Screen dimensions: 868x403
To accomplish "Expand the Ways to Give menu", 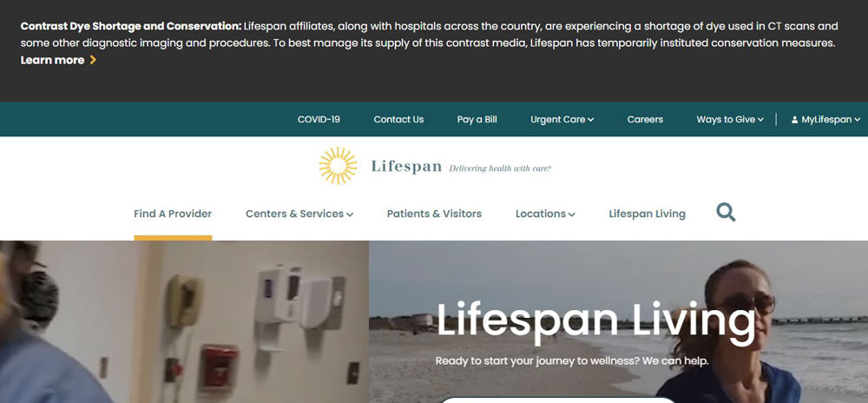I will 730,120.
